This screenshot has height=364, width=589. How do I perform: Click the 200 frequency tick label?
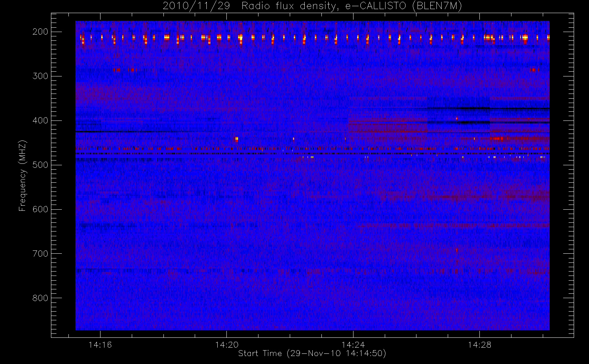tap(40, 32)
